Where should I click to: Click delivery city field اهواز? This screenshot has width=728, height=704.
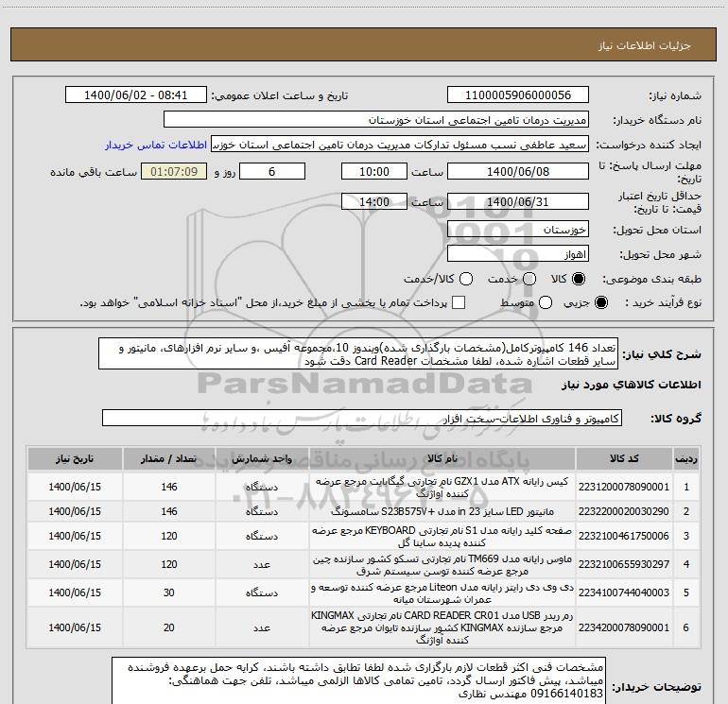click(x=518, y=254)
